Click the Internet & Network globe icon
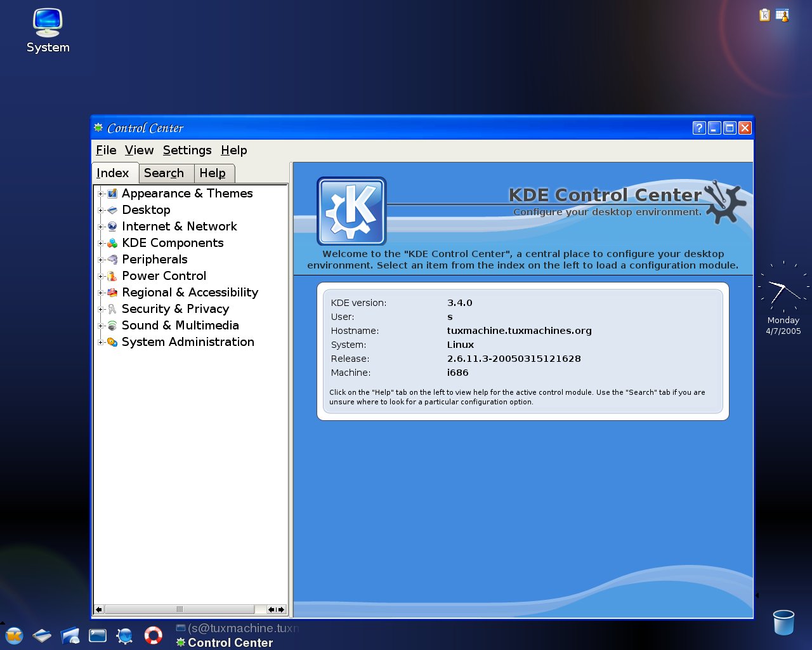Image resolution: width=812 pixels, height=650 pixels. [112, 227]
